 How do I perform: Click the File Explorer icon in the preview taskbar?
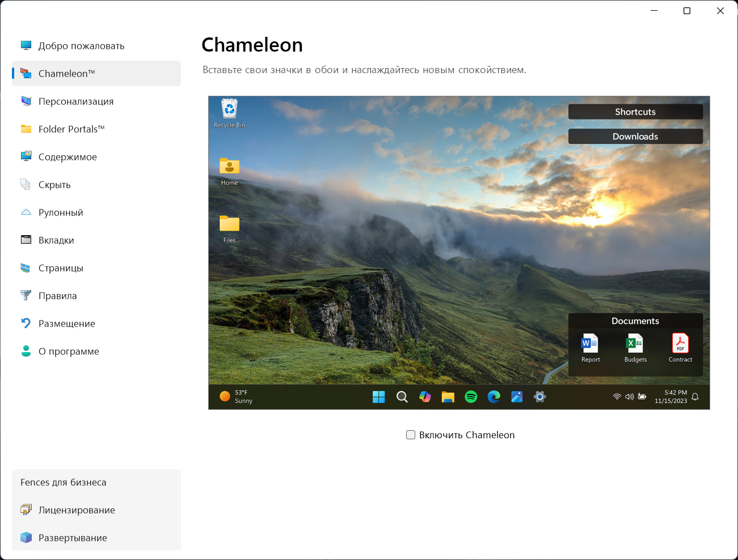click(x=448, y=397)
